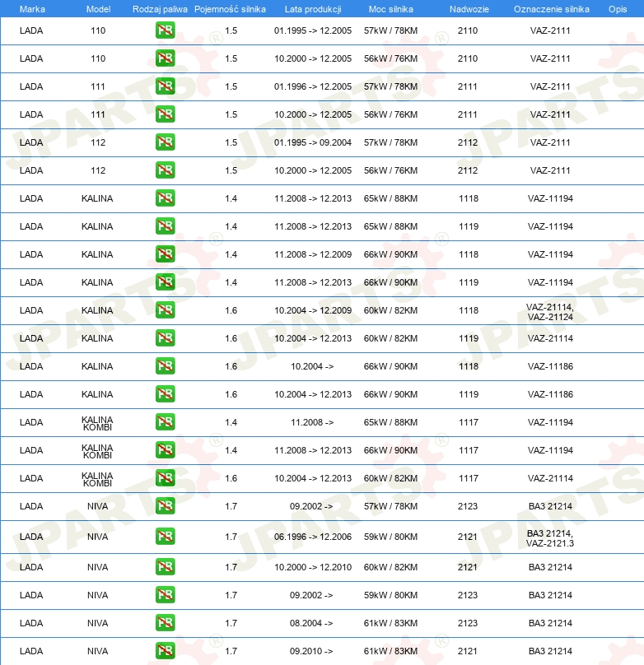Open the fuel icon for LADA 112 57kW row

click(x=165, y=142)
